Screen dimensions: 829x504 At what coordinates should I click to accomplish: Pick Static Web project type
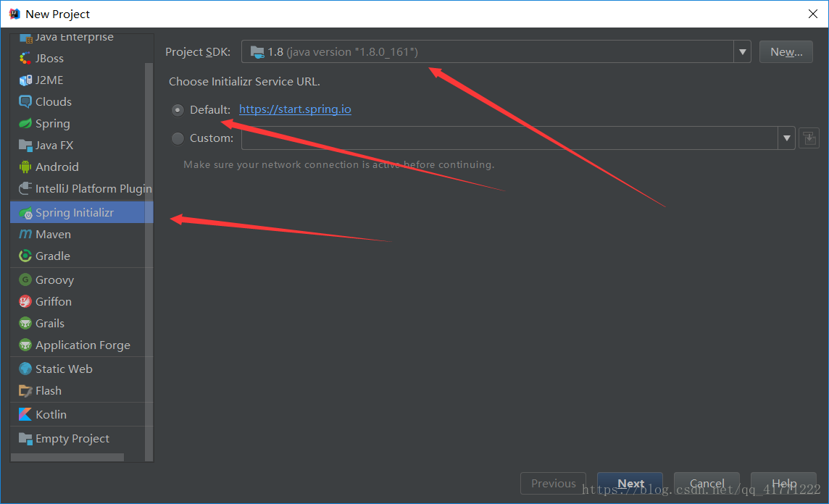[81, 369]
